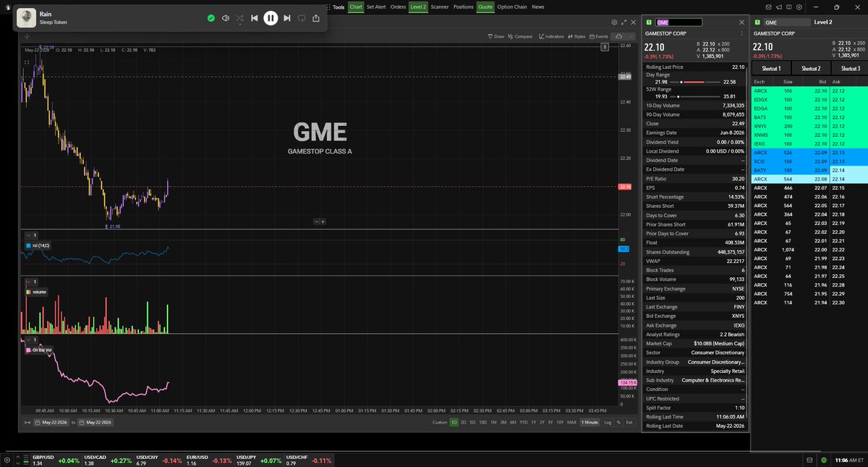Toggle the Quote tab in top bar
The height and width of the screenshot is (467, 868).
pyautogui.click(x=485, y=7)
